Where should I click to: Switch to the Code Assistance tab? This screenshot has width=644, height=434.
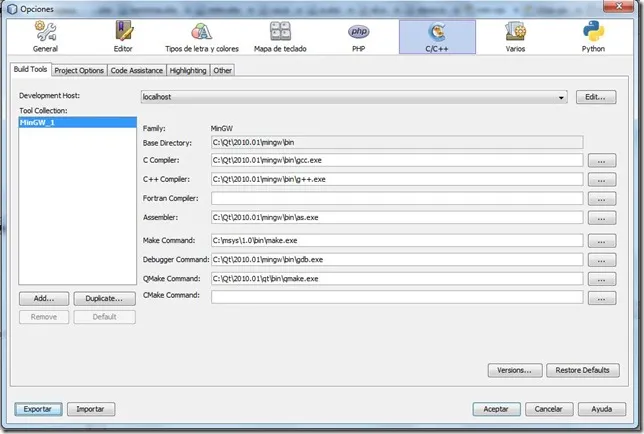[137, 71]
